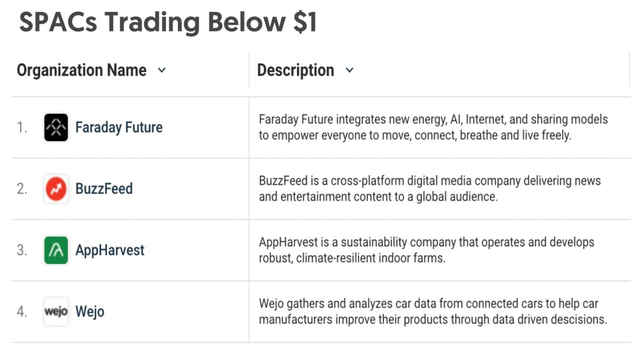Expand the Organization Name column dropdown arrow
The height and width of the screenshot is (350, 644).
(162, 70)
